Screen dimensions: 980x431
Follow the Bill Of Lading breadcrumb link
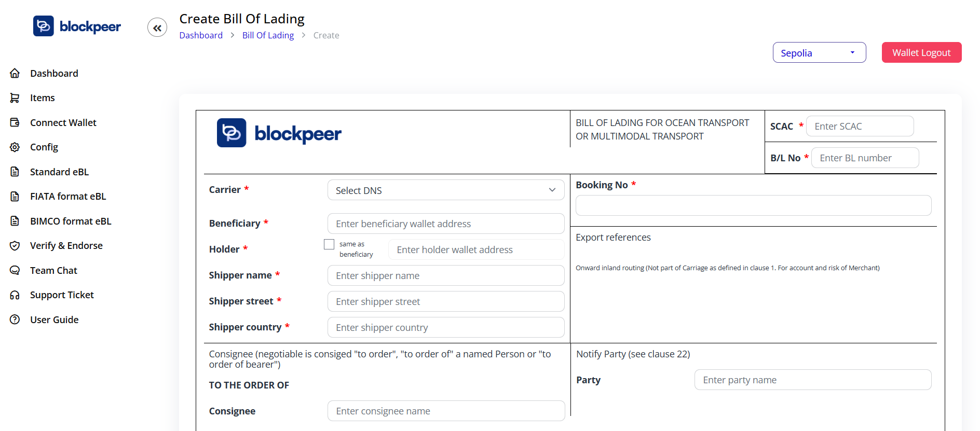pyautogui.click(x=268, y=35)
